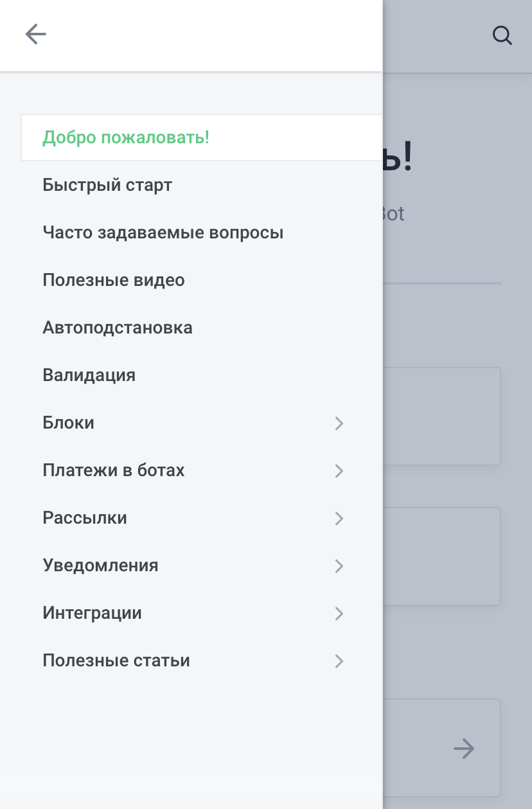
Task: Open the Быстрый старт page
Action: coord(107,185)
